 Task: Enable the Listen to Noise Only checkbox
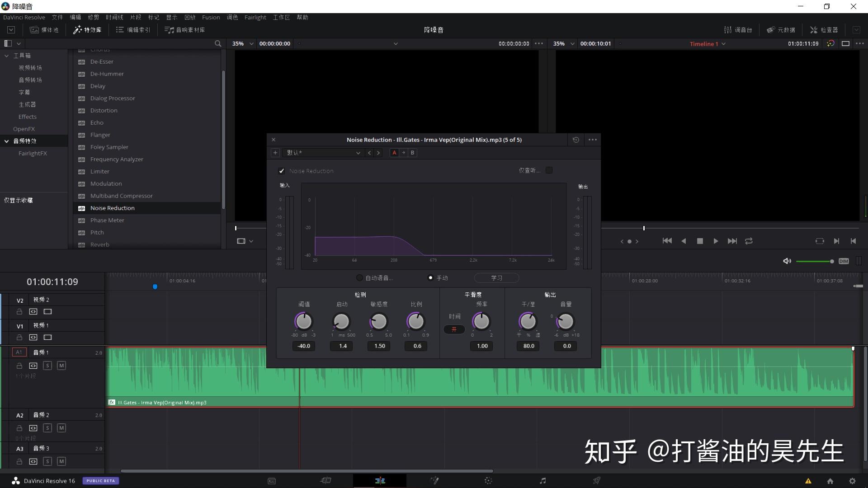coord(549,170)
